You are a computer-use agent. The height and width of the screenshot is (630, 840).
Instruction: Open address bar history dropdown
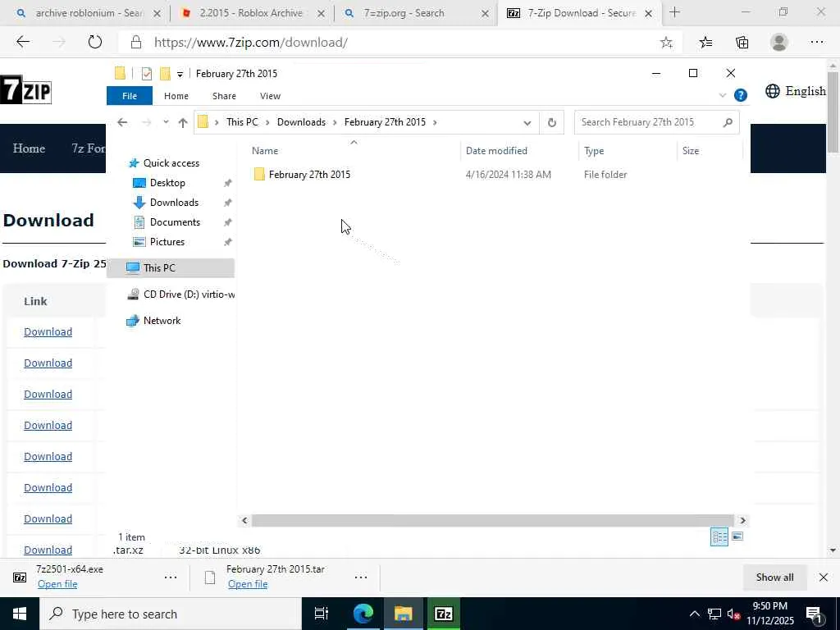(x=527, y=123)
